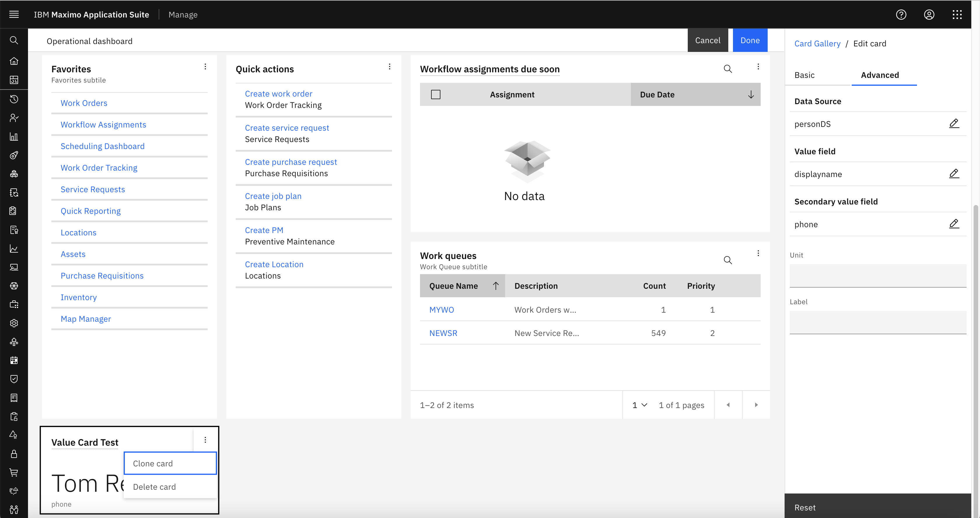Edit the personDS data source
Screen dimensions: 980x518
coord(954,124)
